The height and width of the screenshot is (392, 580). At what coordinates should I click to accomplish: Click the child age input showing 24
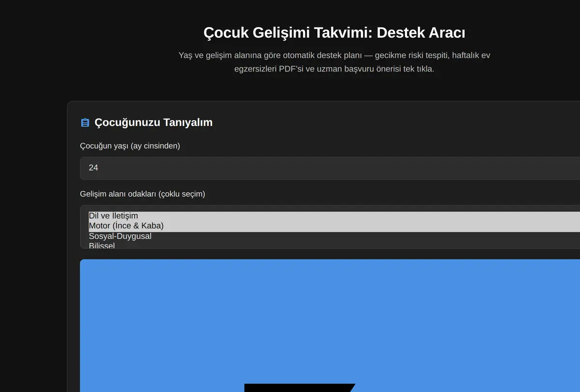pyautogui.click(x=330, y=168)
